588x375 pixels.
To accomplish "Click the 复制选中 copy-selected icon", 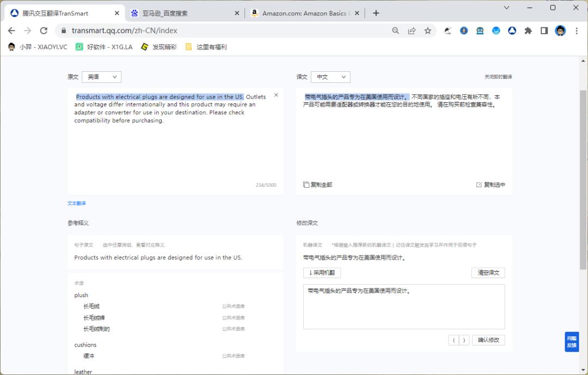I will [481, 185].
